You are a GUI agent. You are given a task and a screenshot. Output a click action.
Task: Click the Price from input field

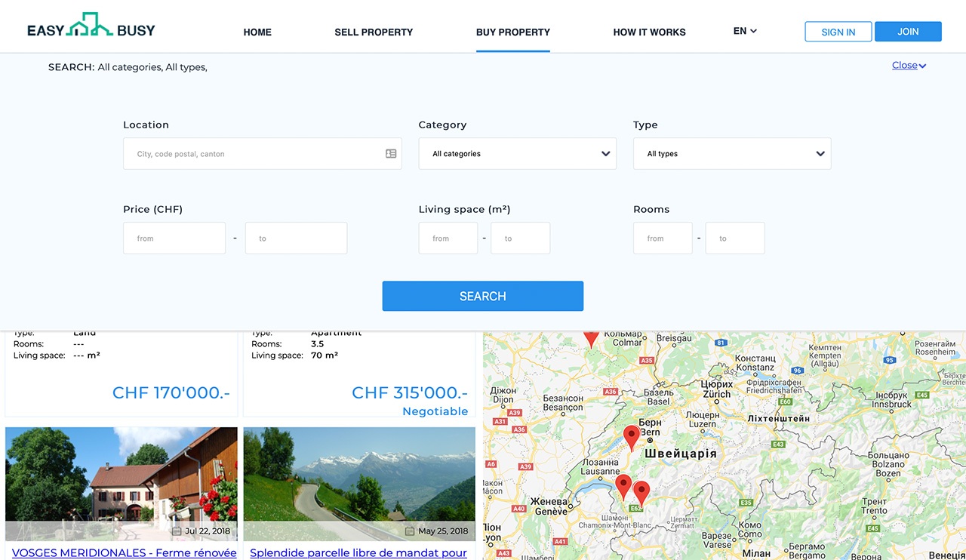click(x=174, y=238)
